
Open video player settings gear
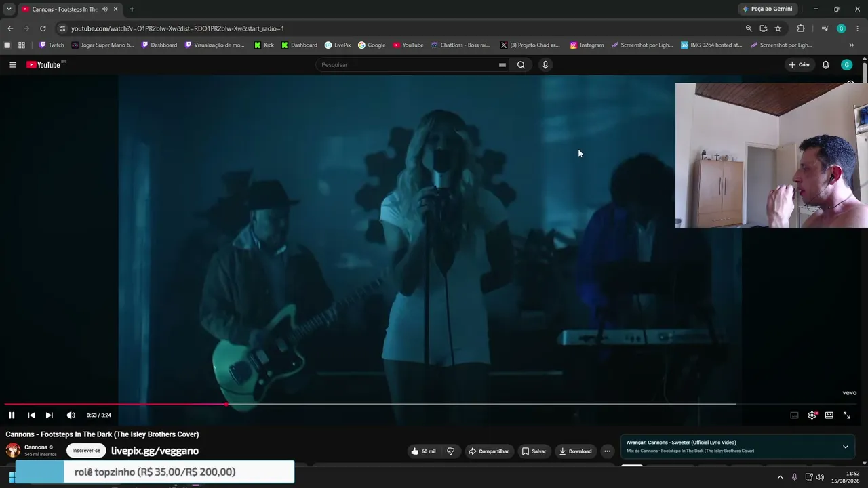[812, 415]
